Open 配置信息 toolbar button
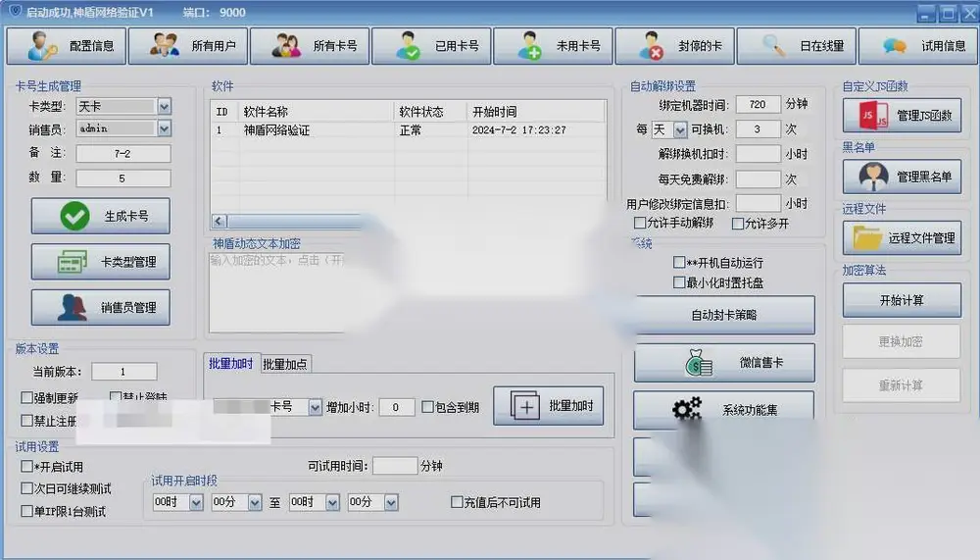980x560 pixels. (x=67, y=46)
